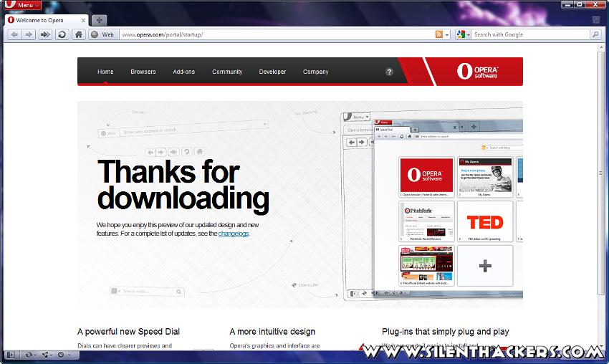Go to the Home page button
This screenshot has height=364, width=609.
79,34
